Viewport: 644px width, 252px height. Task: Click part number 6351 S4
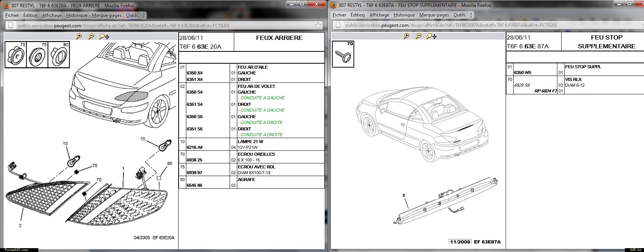[194, 104]
